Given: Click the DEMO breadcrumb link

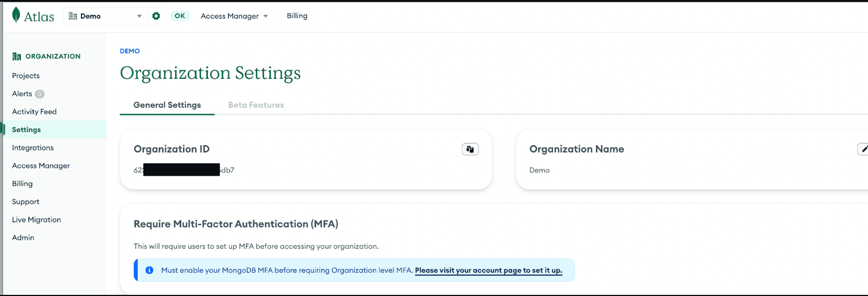Looking at the screenshot, I should point(130,51).
